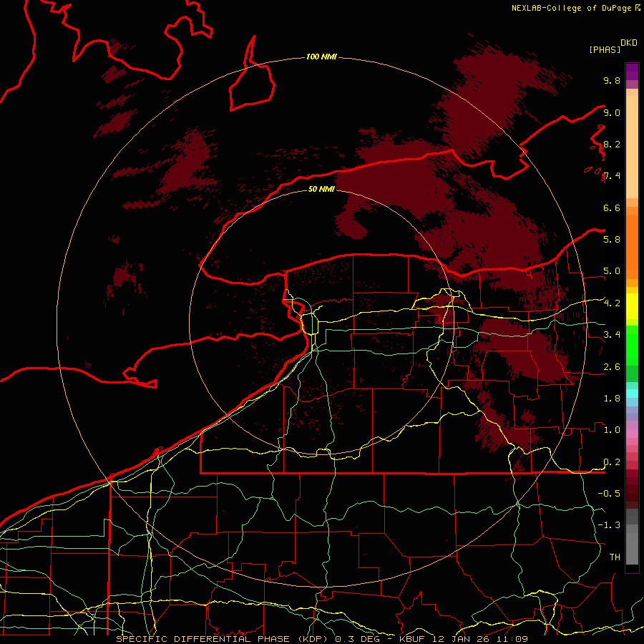The image size is (644, 644).
Task: Click the 6.6 color scale value
Action: 612,208
